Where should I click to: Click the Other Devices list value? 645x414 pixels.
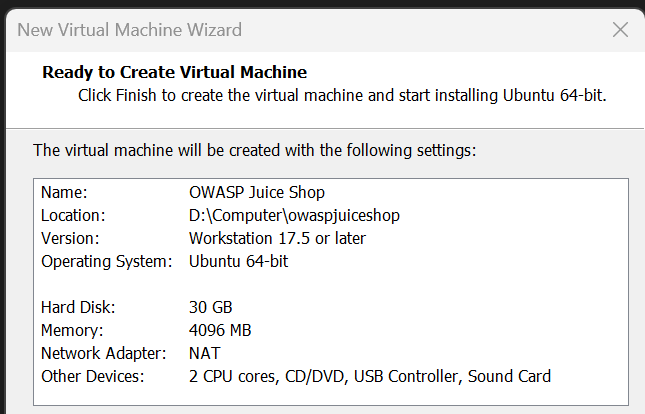(x=369, y=376)
